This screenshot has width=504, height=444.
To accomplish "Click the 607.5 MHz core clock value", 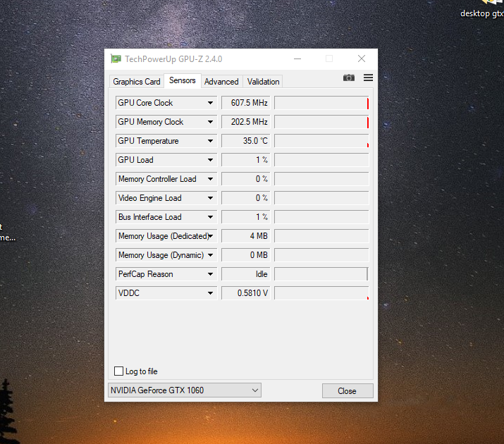I will point(246,103).
